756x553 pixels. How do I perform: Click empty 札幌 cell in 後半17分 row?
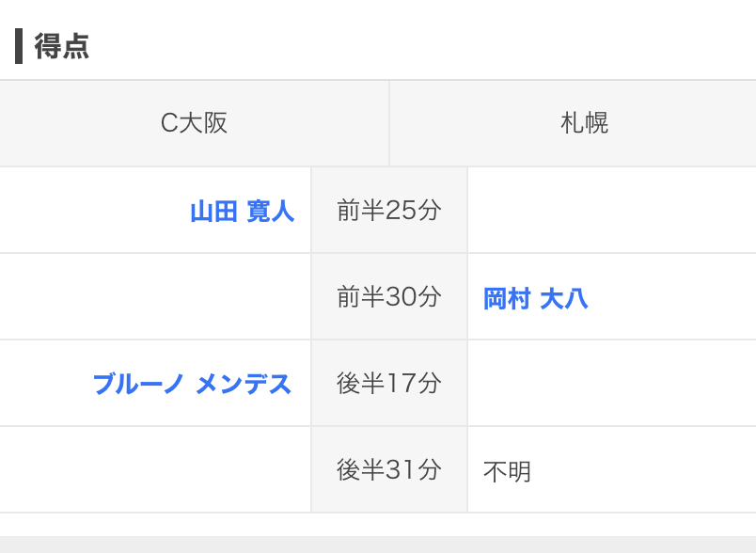click(x=611, y=384)
